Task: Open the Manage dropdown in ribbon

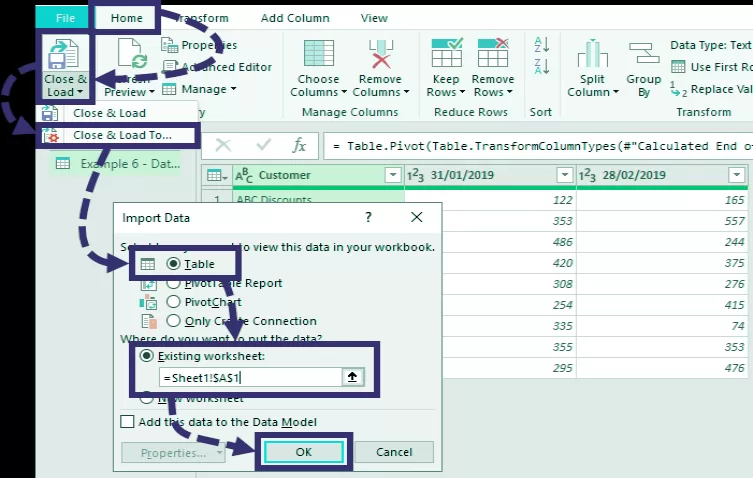Action: click(207, 89)
